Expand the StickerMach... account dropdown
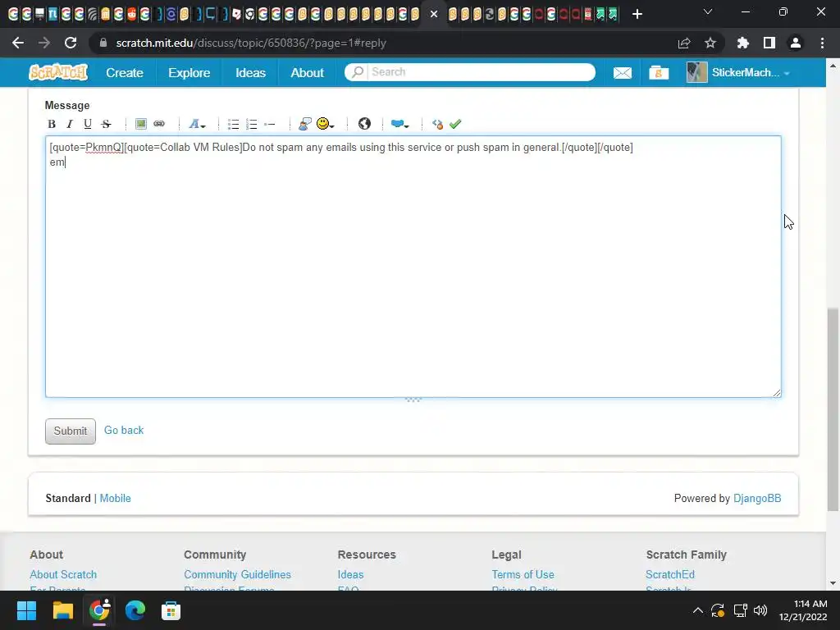Screen dimensions: 840x630 pos(739,72)
